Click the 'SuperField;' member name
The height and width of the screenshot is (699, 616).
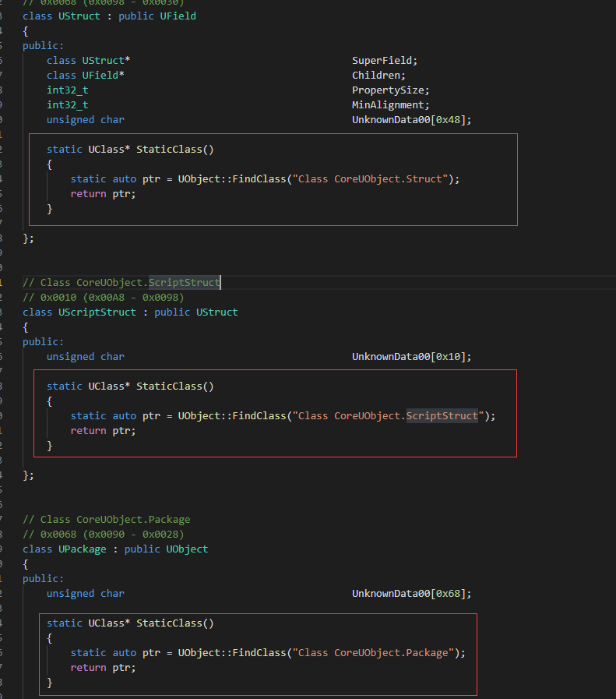[385, 61]
